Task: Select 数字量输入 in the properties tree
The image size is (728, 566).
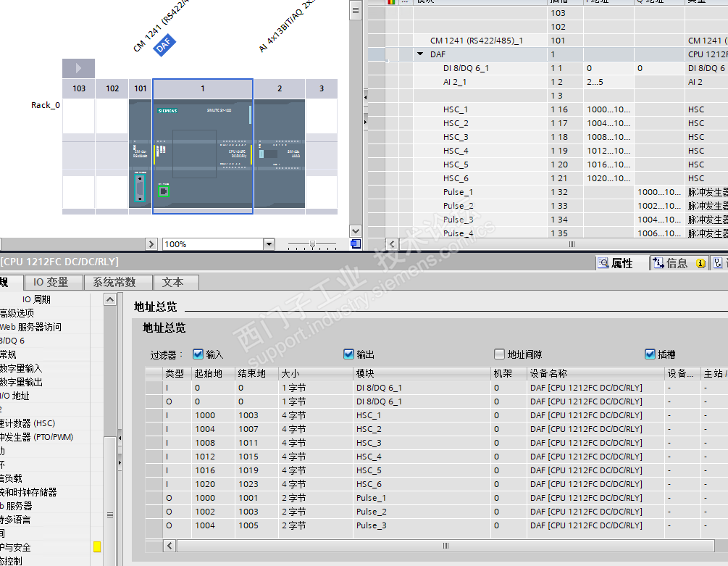Action: [x=21, y=368]
